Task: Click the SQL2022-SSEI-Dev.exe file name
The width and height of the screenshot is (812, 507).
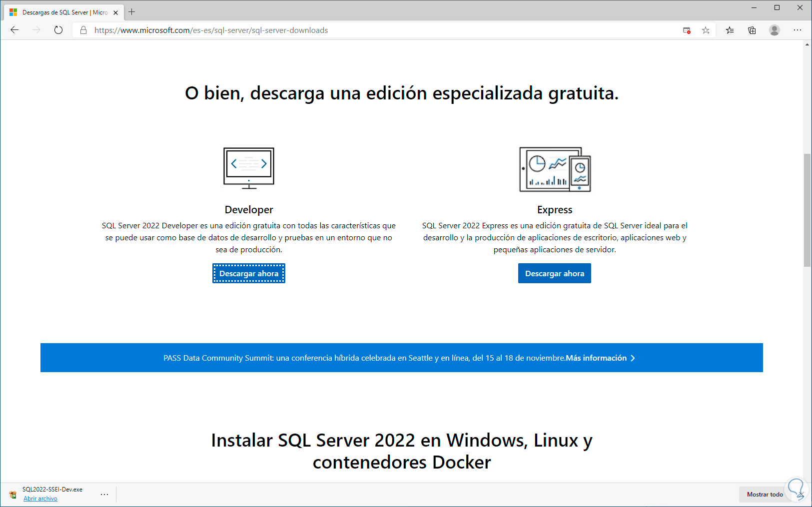Action: [x=52, y=490]
